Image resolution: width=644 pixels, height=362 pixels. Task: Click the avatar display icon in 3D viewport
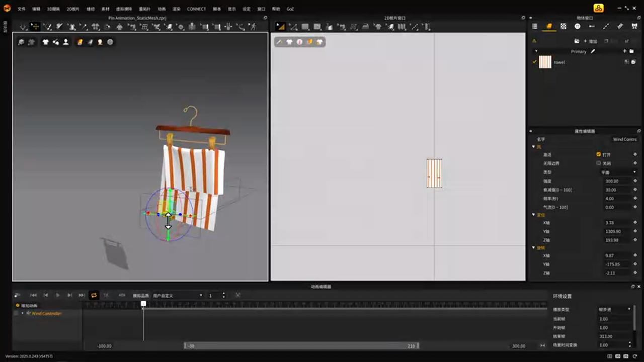(65, 42)
